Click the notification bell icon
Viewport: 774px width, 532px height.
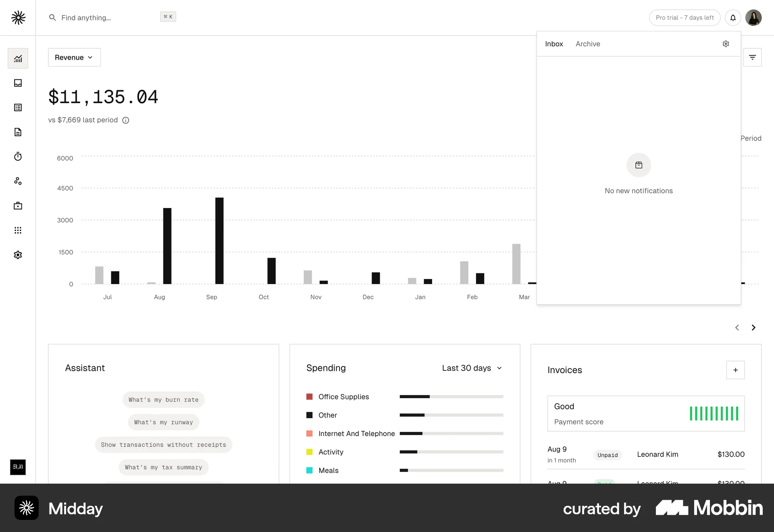pyautogui.click(x=733, y=18)
